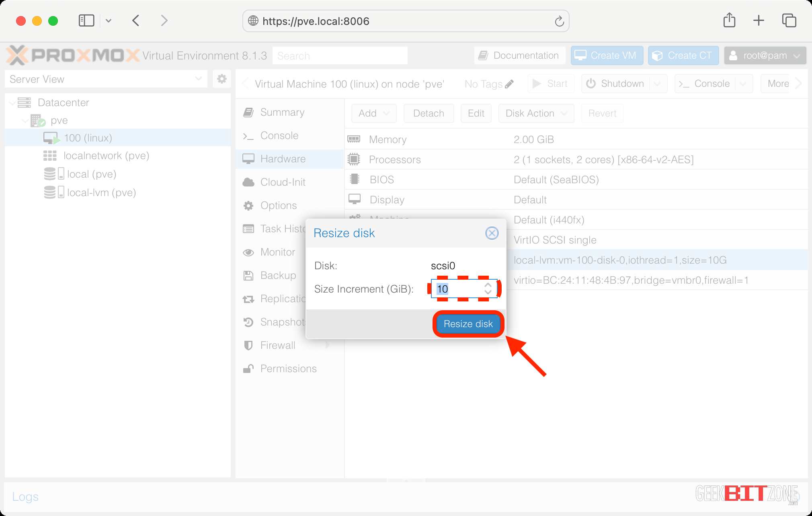Select the Summary icon in VM sidebar
The width and height of the screenshot is (812, 516).
248,113
